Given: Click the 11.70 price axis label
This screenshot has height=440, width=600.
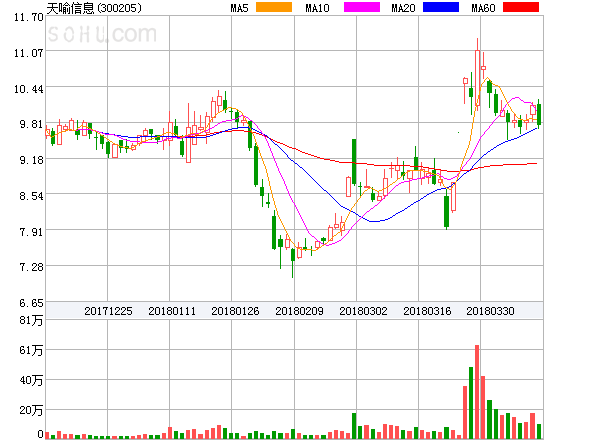Looking at the screenshot, I should [29, 17].
